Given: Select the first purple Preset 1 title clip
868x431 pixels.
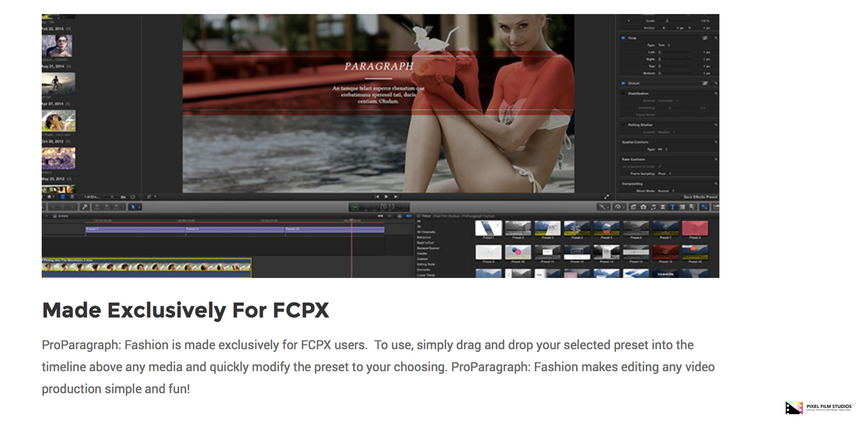Looking at the screenshot, I should [136, 229].
